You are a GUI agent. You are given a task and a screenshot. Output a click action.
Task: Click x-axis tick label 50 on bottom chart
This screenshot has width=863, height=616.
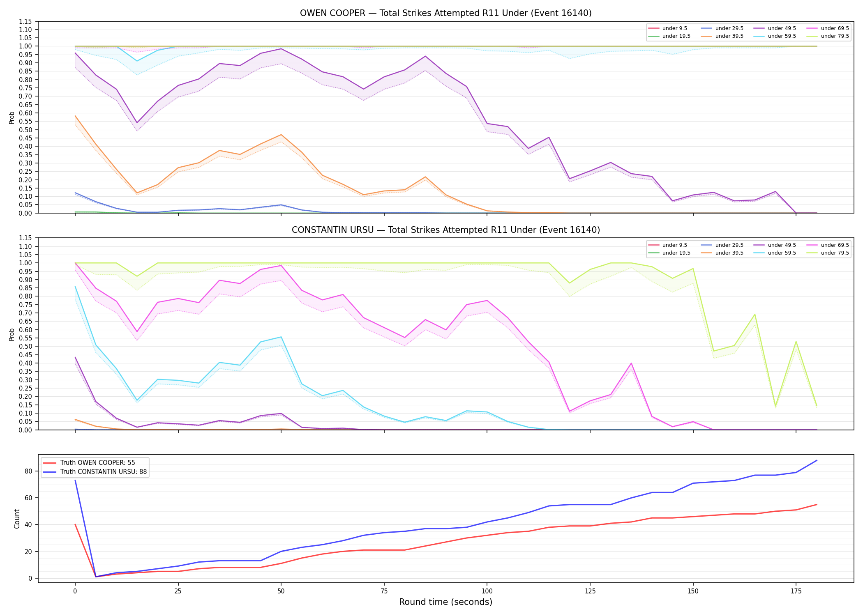(281, 591)
